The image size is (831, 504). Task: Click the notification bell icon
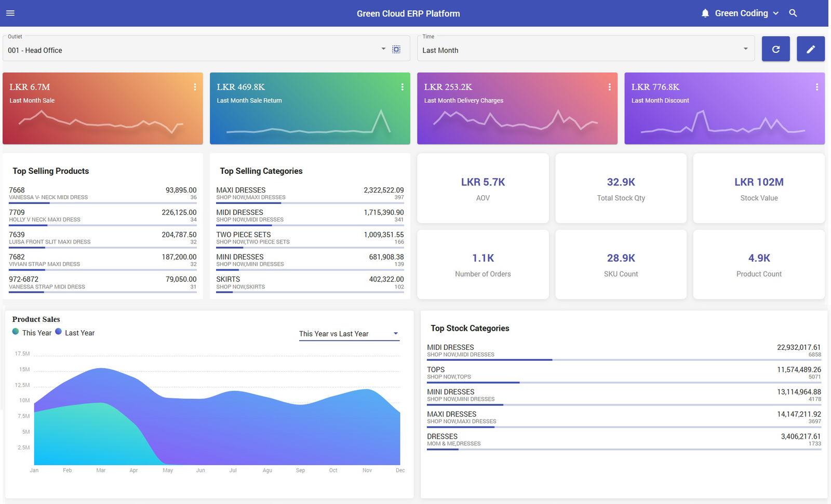[705, 12]
